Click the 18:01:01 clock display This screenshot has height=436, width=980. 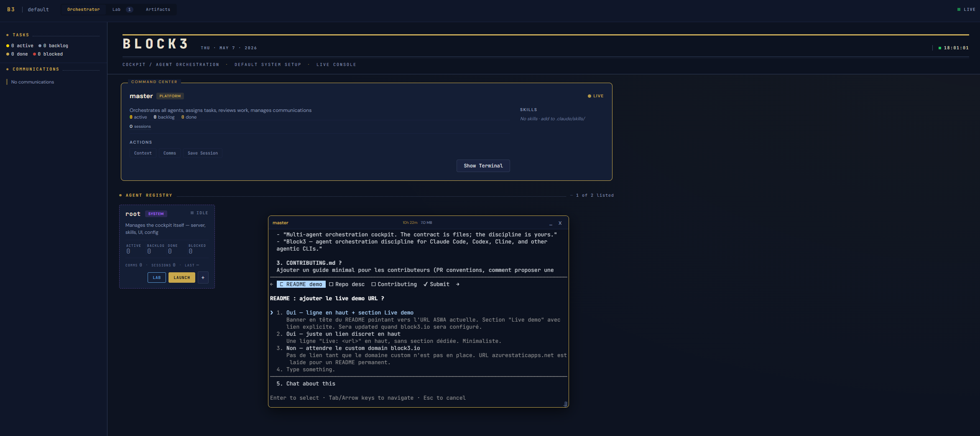956,48
